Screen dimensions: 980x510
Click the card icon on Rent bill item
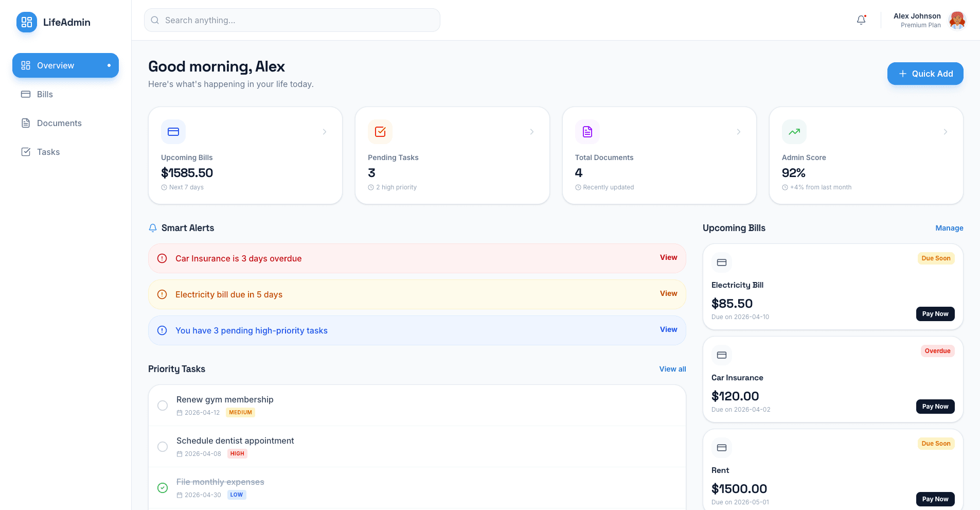722,448
